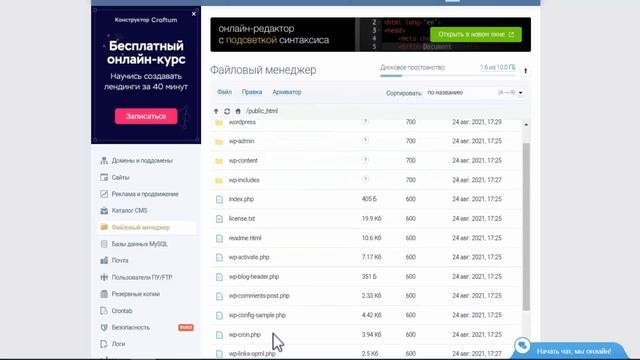
Task: Click the size info icon for wordpress folder
Action: click(365, 121)
